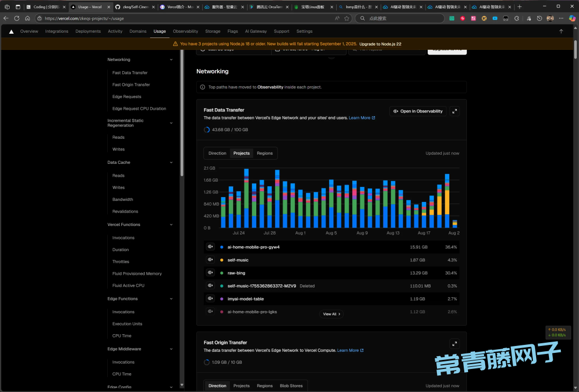The image size is (579, 392).
Task: Collapse the Vercel Functions sidebar section
Action: point(171,225)
